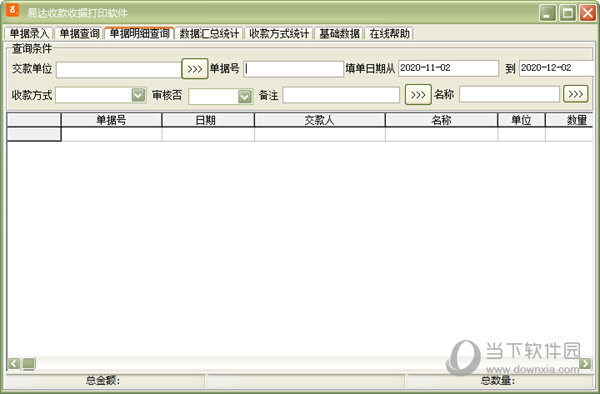600x394 pixels.
Task: Click the horizontal scrollbar thumb
Action: point(29,363)
